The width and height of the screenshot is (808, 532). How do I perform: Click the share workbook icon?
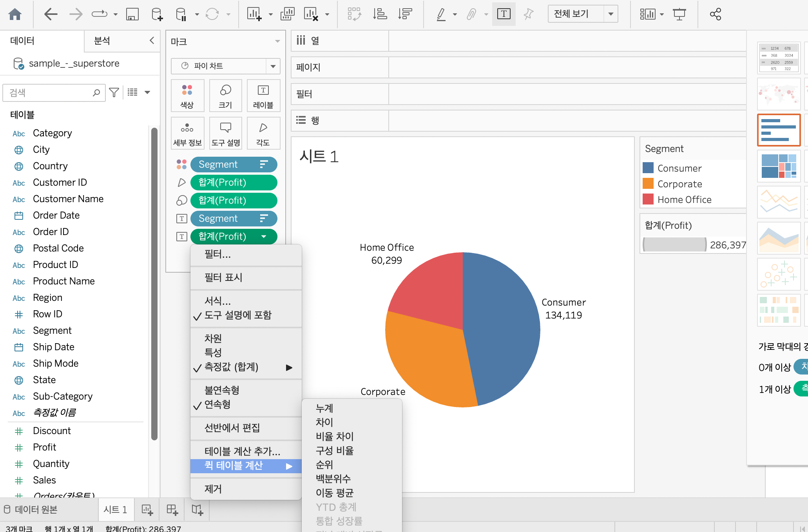tap(715, 14)
